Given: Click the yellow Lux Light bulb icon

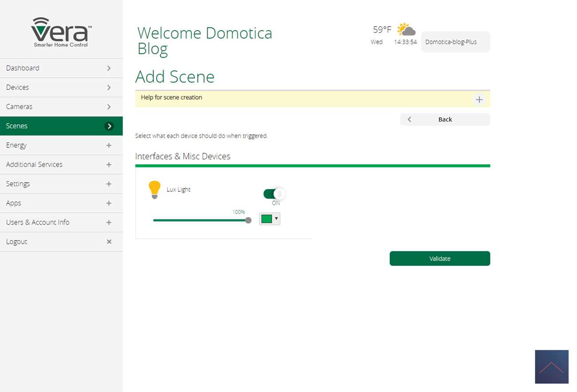Looking at the screenshot, I should coord(154,190).
